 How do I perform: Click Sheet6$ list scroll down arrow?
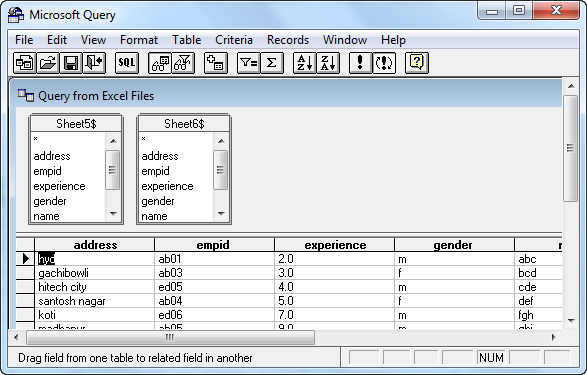(221, 214)
